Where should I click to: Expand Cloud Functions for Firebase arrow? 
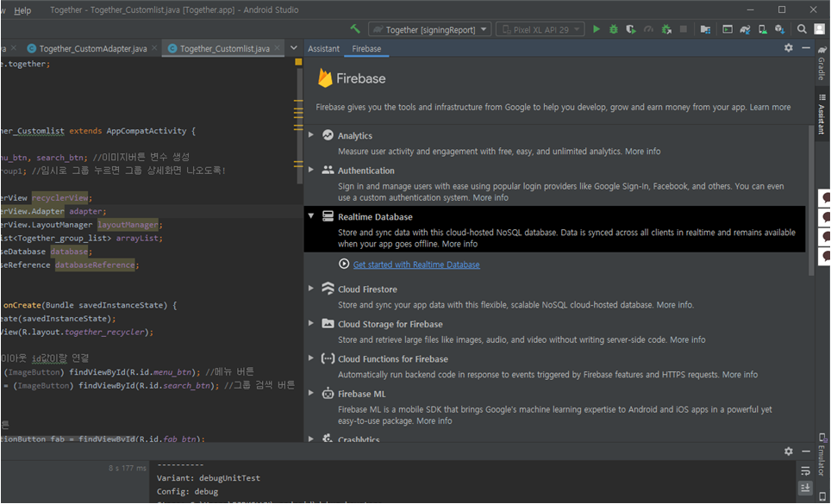[311, 358]
